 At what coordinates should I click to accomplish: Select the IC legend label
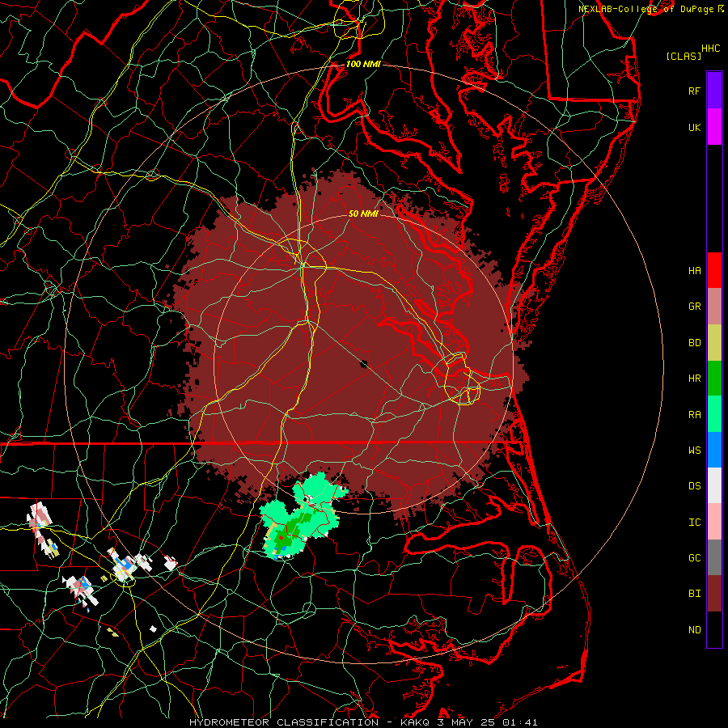click(694, 523)
